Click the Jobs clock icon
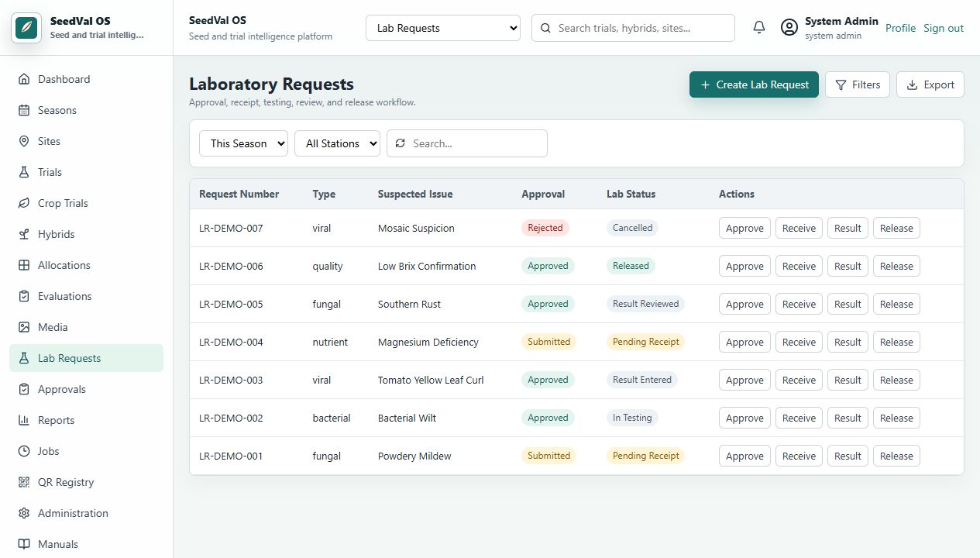The height and width of the screenshot is (558, 980). click(24, 451)
